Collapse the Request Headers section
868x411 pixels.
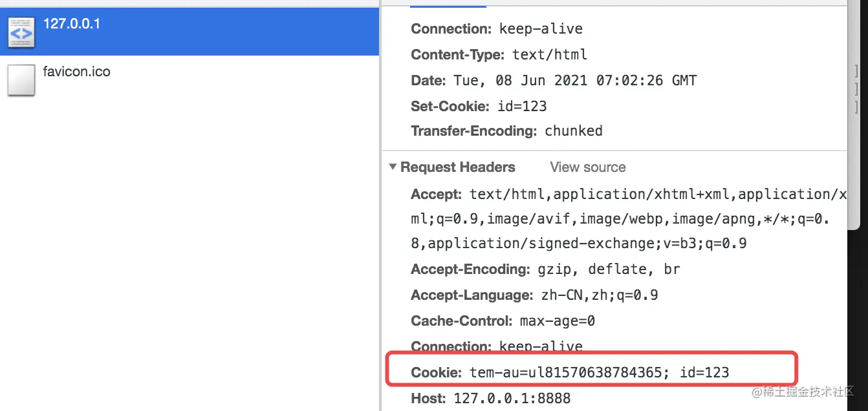pos(393,167)
